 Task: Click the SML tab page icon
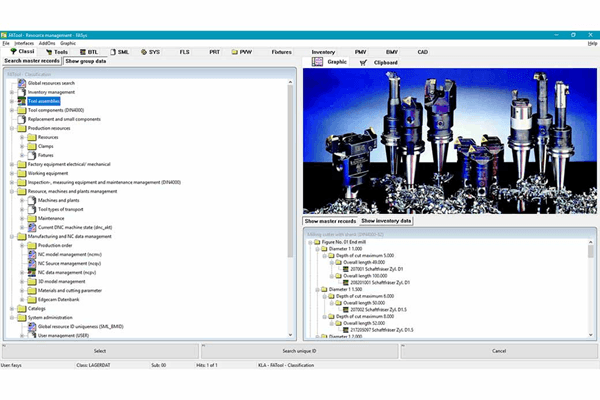(x=113, y=52)
